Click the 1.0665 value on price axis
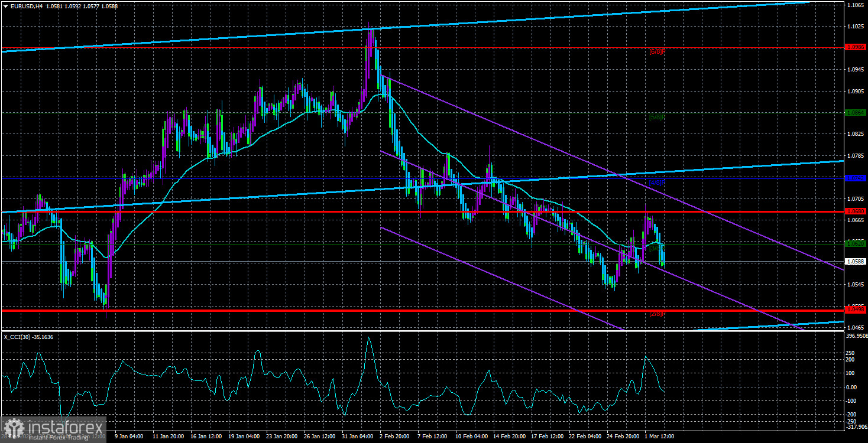This screenshot has height=443, width=868. point(854,220)
